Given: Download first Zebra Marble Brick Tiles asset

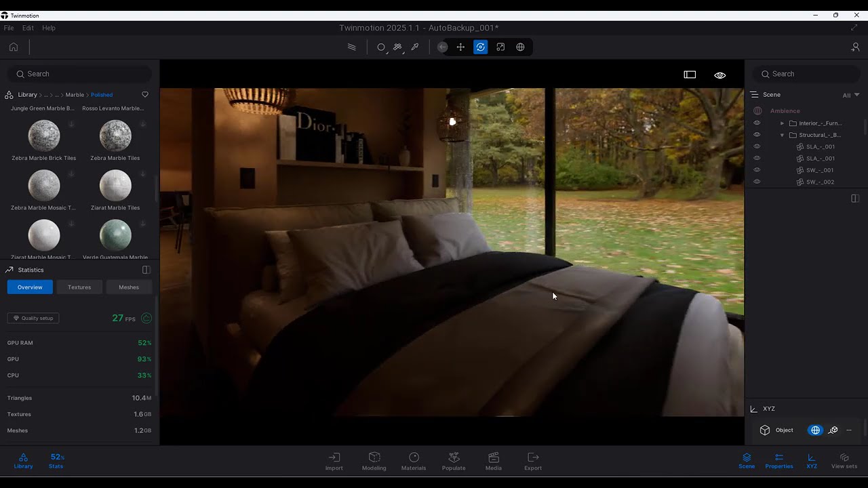Looking at the screenshot, I should pos(71,125).
